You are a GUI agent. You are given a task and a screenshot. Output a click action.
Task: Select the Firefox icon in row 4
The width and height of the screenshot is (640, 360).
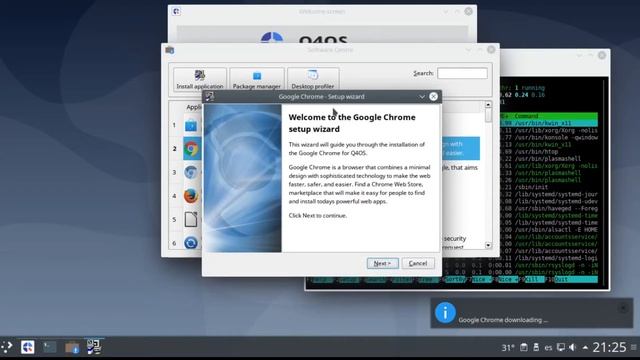191,196
